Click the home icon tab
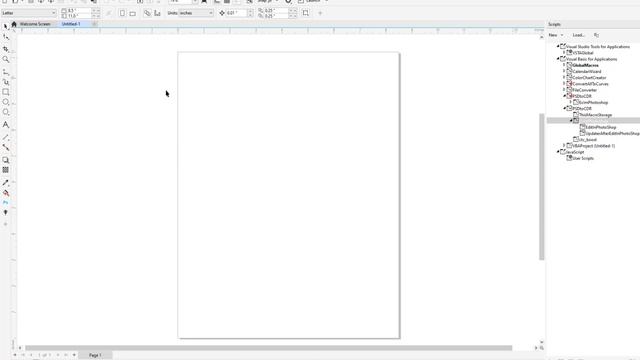 pyautogui.click(x=14, y=24)
